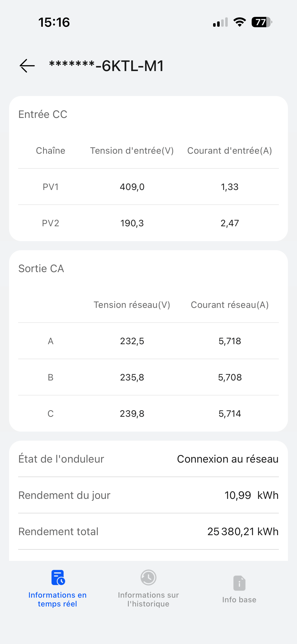Open the history clock icon
This screenshot has height=644, width=297.
pos(148,577)
